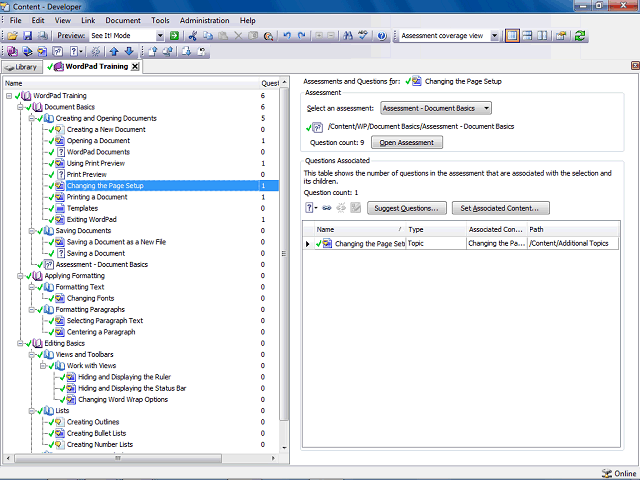Open the Preview mode See It! dropdown
The height and width of the screenshot is (480, 640).
point(160,36)
